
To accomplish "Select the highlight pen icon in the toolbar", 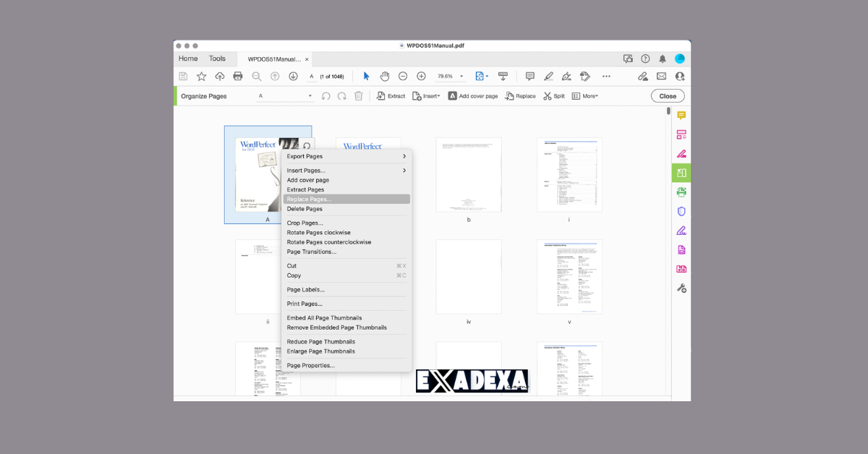I will 548,75.
